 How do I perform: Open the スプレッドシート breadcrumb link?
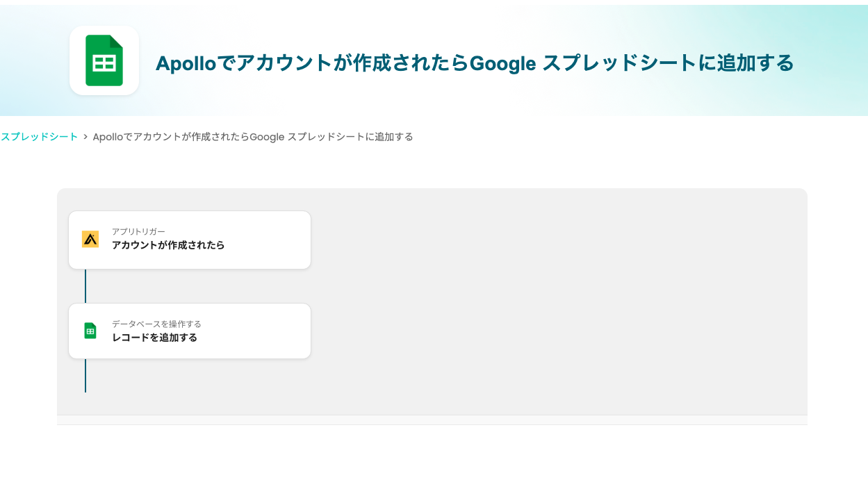[x=39, y=137]
